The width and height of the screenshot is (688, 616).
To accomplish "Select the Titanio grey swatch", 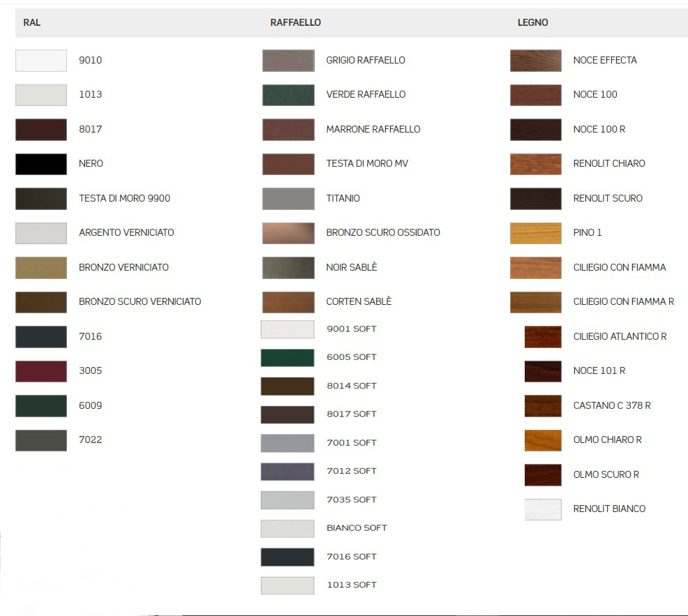I will click(288, 199).
